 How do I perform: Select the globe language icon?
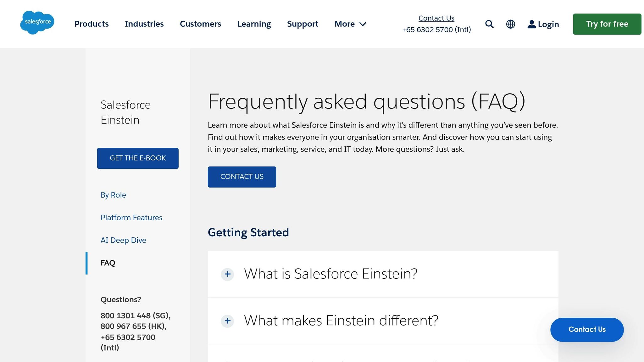pyautogui.click(x=510, y=24)
